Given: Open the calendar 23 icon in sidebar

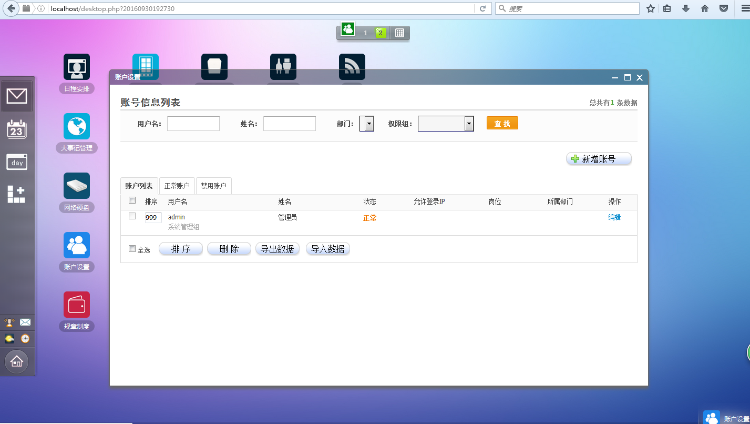Looking at the screenshot, I should pyautogui.click(x=17, y=129).
